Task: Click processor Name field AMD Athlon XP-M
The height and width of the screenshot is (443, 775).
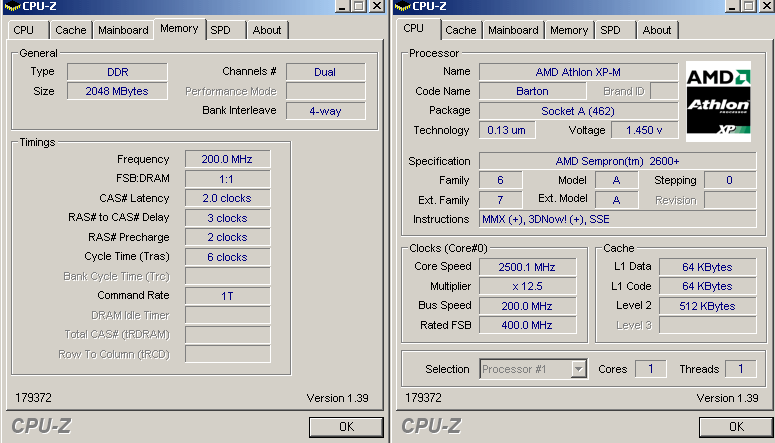Action: point(578,72)
